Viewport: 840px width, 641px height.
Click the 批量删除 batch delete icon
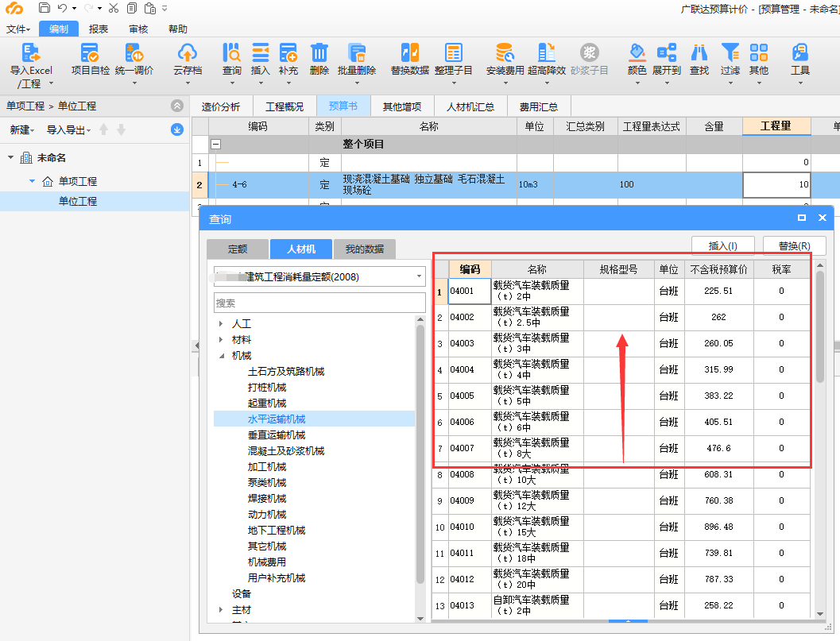356,53
